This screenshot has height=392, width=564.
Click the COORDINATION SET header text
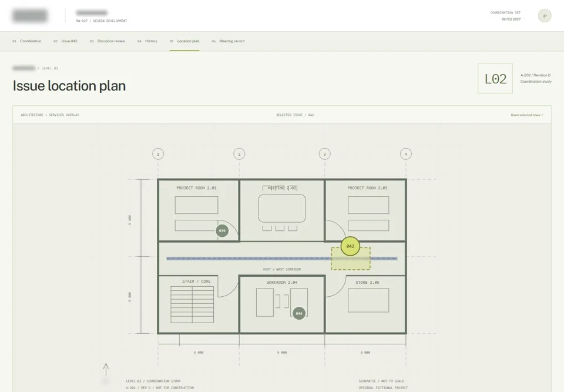click(505, 12)
